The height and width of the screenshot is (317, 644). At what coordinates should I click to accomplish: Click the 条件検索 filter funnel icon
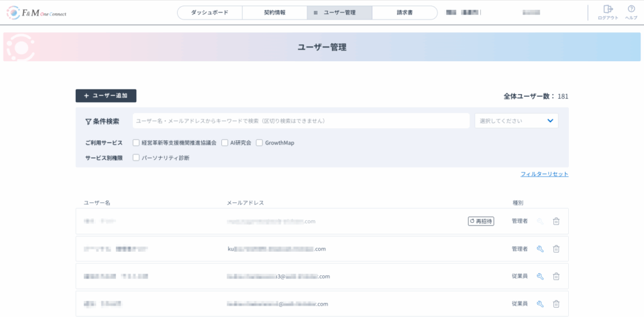(89, 122)
